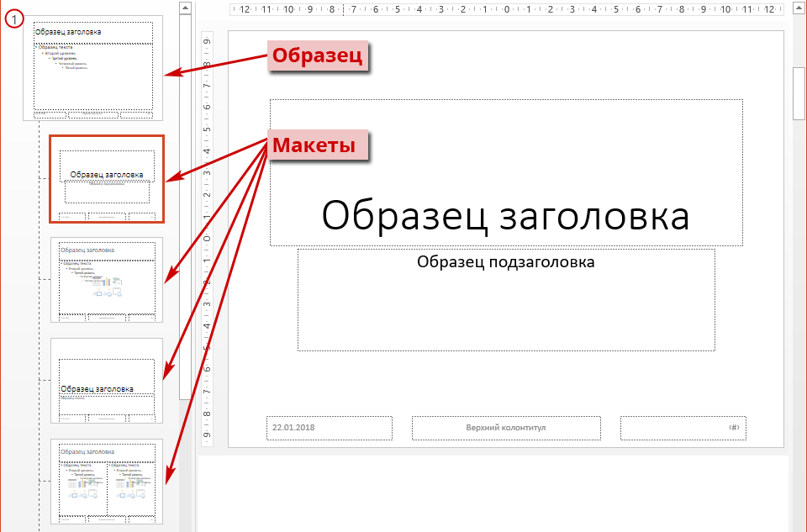
Task: Click the horizontal ruler at top
Action: click(x=506, y=9)
